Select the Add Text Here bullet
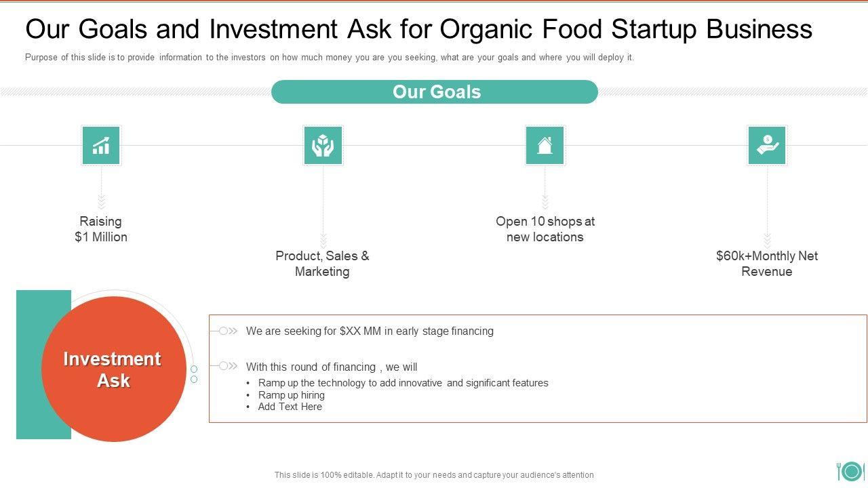 pos(290,407)
